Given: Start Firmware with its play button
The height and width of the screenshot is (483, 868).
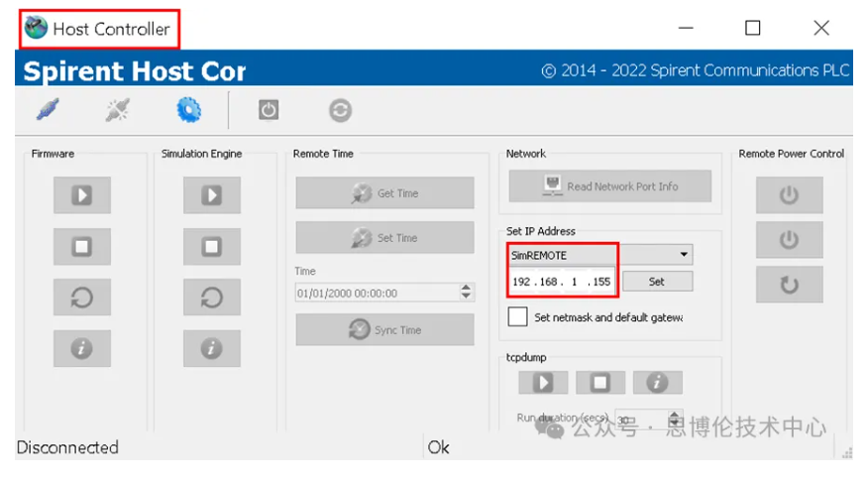Looking at the screenshot, I should click(x=82, y=195).
